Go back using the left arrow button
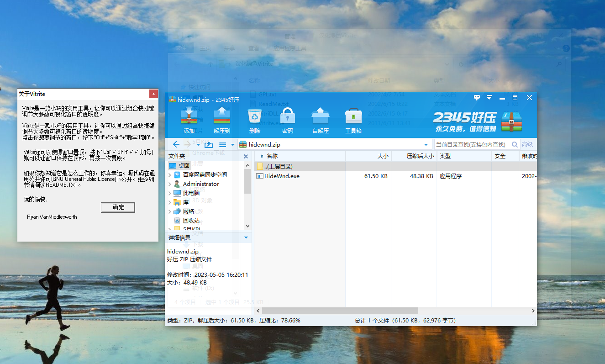 [x=176, y=144]
